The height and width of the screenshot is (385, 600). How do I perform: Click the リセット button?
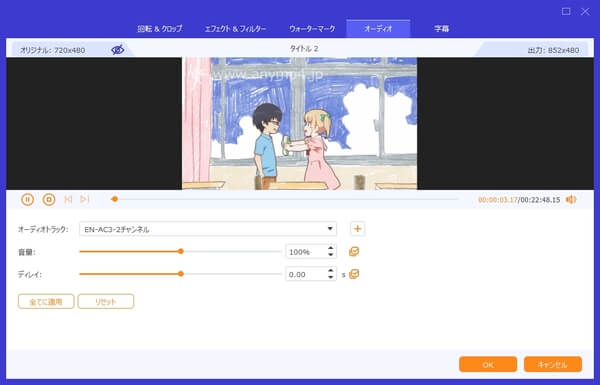(x=106, y=302)
